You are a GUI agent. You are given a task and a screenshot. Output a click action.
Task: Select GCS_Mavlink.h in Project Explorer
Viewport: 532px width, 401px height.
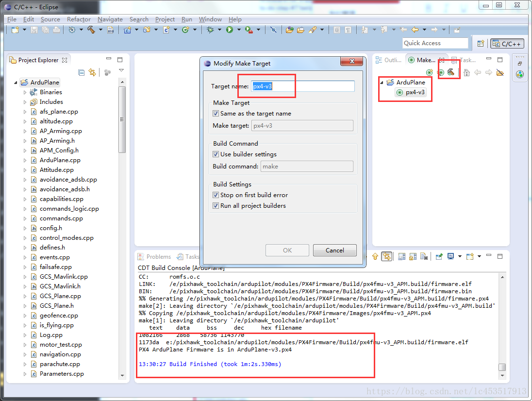(x=60, y=286)
